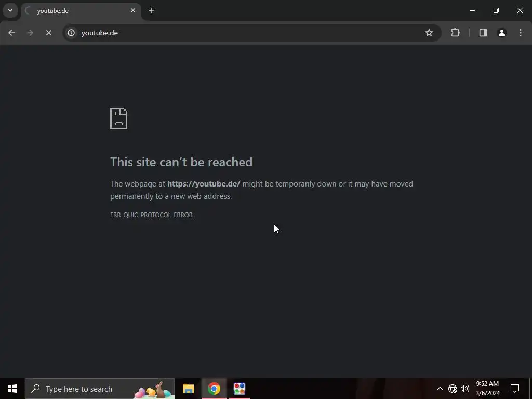Image resolution: width=532 pixels, height=399 pixels.
Task: Open a new tab with plus button
Action: (x=152, y=11)
